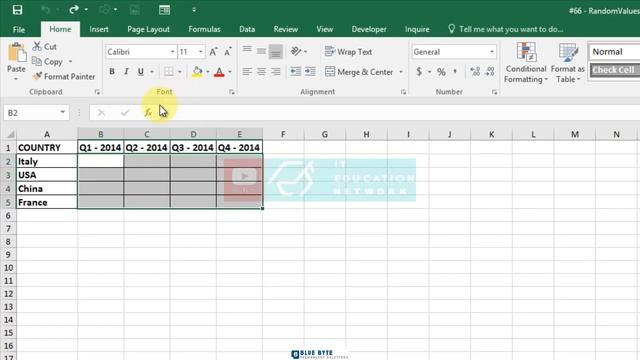Open the File tab

click(x=19, y=29)
